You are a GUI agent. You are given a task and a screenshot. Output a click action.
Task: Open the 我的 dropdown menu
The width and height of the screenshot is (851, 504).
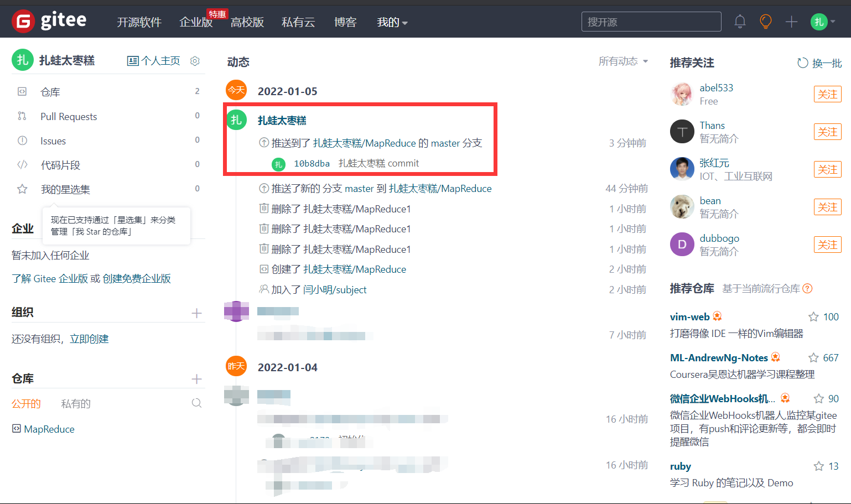pyautogui.click(x=392, y=22)
